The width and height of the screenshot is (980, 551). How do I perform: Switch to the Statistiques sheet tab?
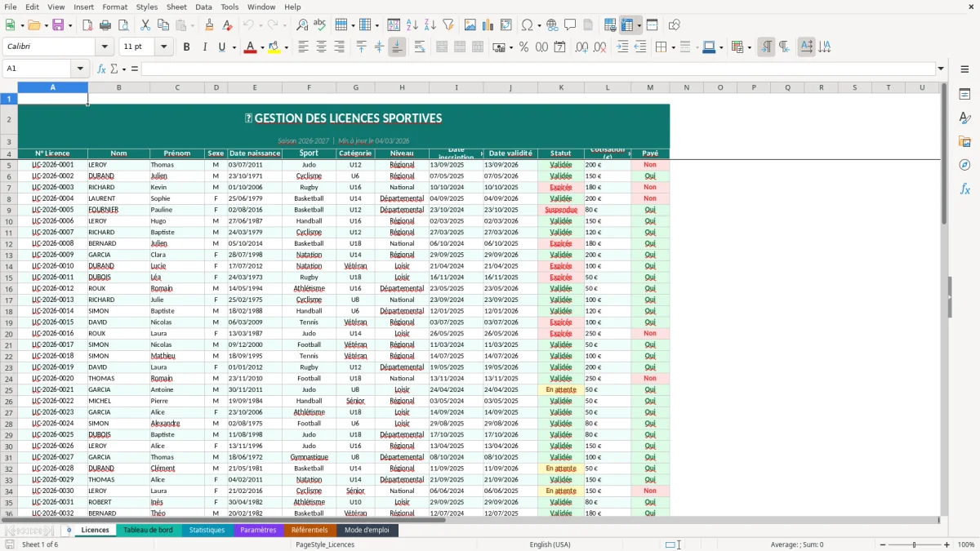pos(207,530)
